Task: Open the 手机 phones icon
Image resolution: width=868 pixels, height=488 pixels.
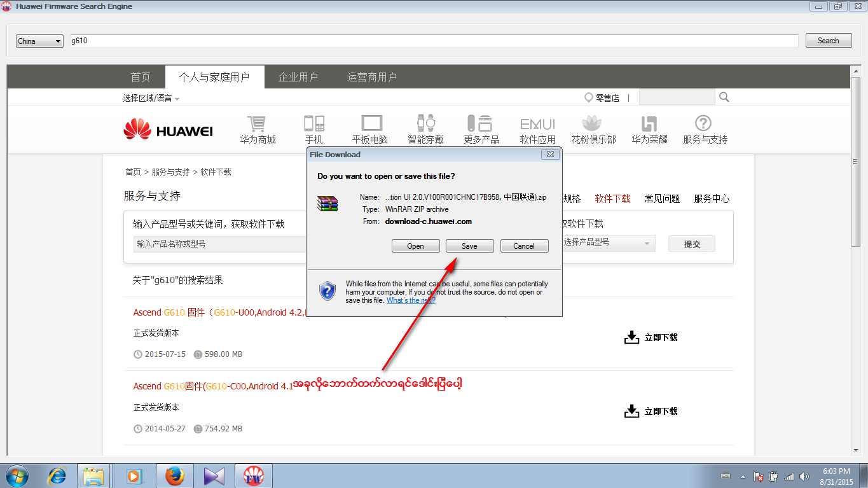Action: (x=313, y=123)
